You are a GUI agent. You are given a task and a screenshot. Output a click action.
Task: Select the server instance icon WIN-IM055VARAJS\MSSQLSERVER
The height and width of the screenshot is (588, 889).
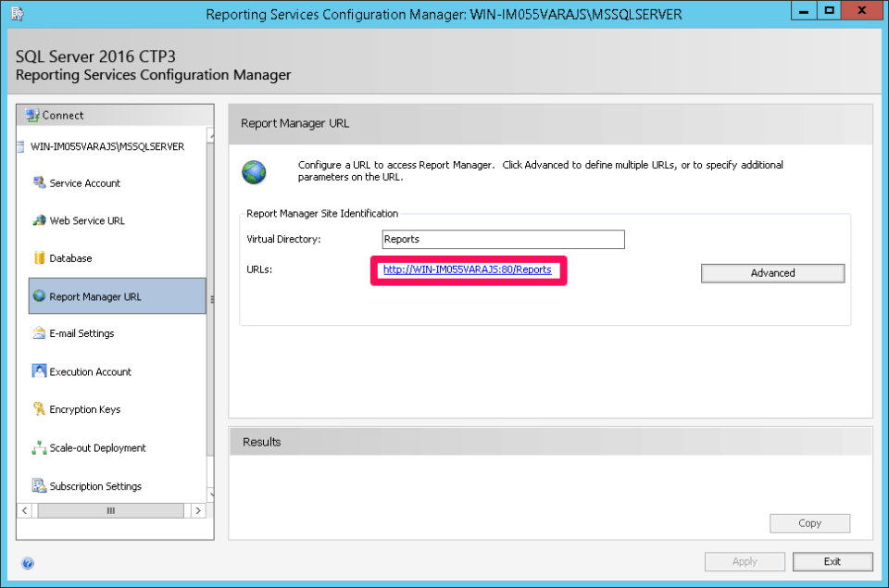pos(20,147)
